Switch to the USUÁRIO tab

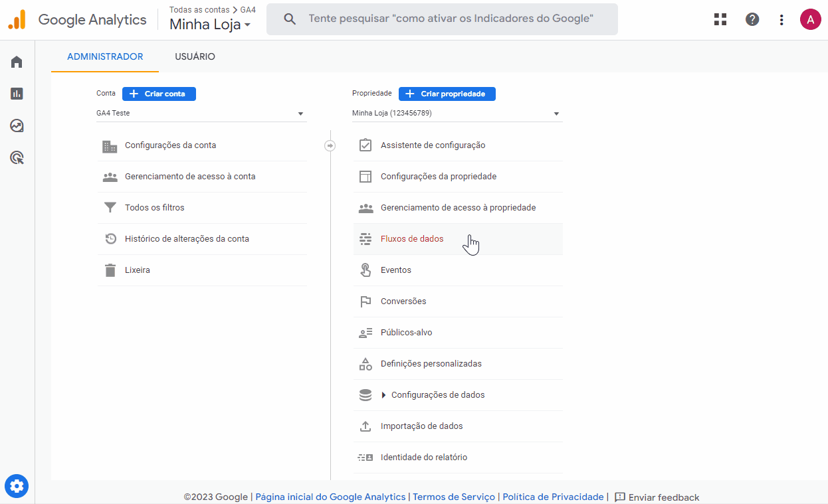[x=195, y=56]
